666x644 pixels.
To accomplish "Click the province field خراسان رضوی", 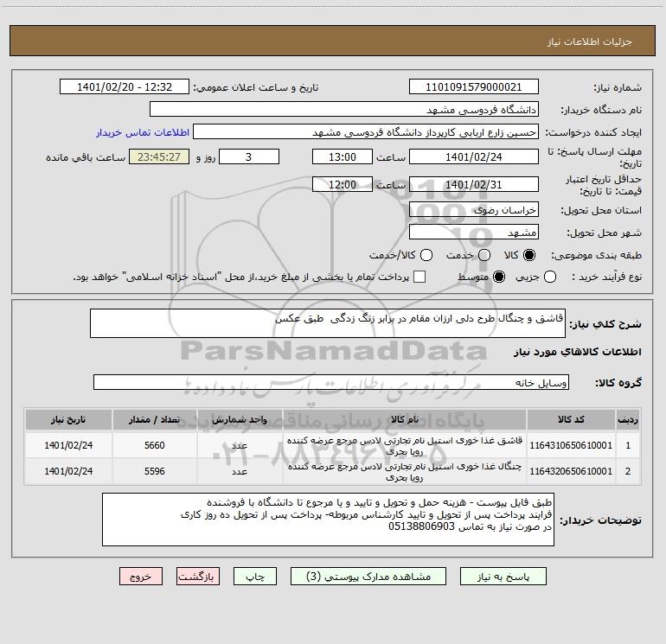I will [x=474, y=210].
